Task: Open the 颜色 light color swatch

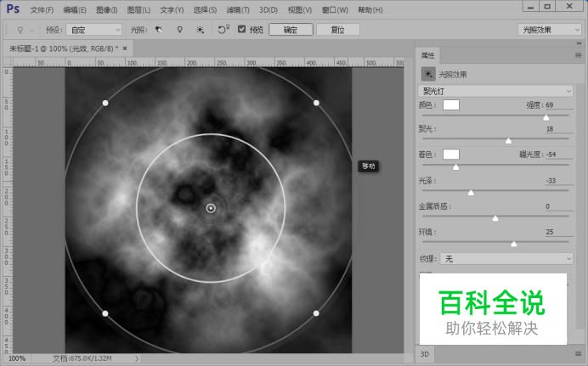Action: pos(451,105)
